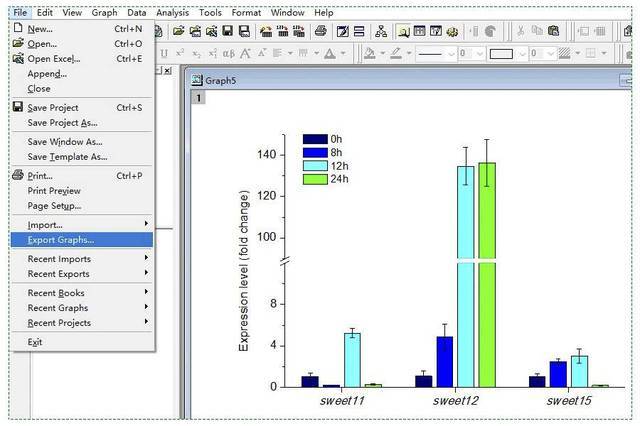The height and width of the screenshot is (426, 640).
Task: Open the Analysis menu
Action: point(173,13)
